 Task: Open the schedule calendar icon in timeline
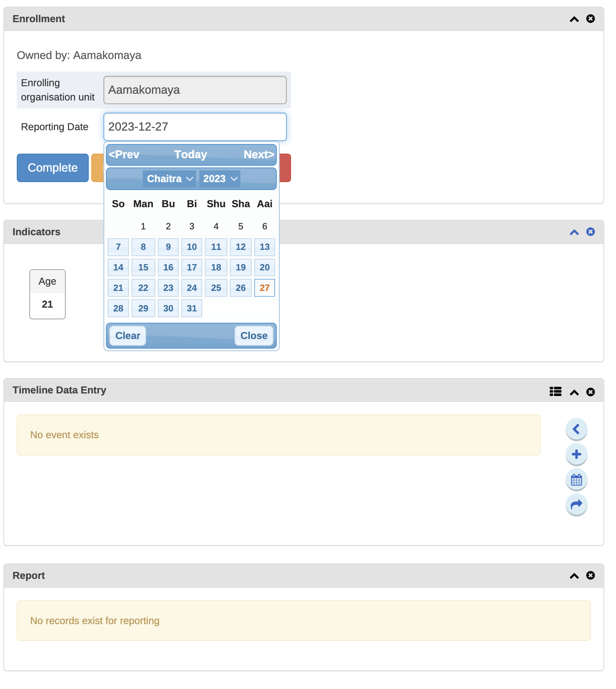(x=577, y=480)
